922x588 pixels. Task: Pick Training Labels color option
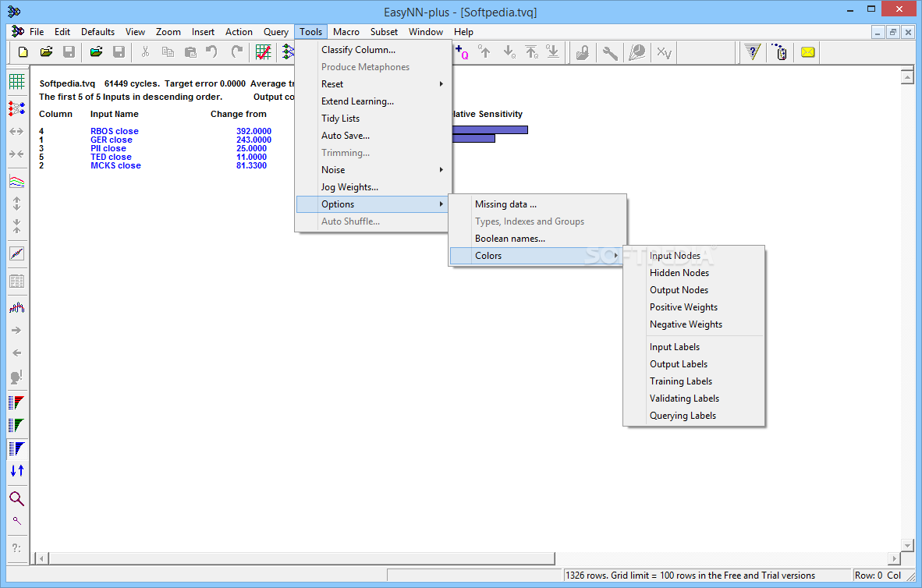tap(694, 381)
